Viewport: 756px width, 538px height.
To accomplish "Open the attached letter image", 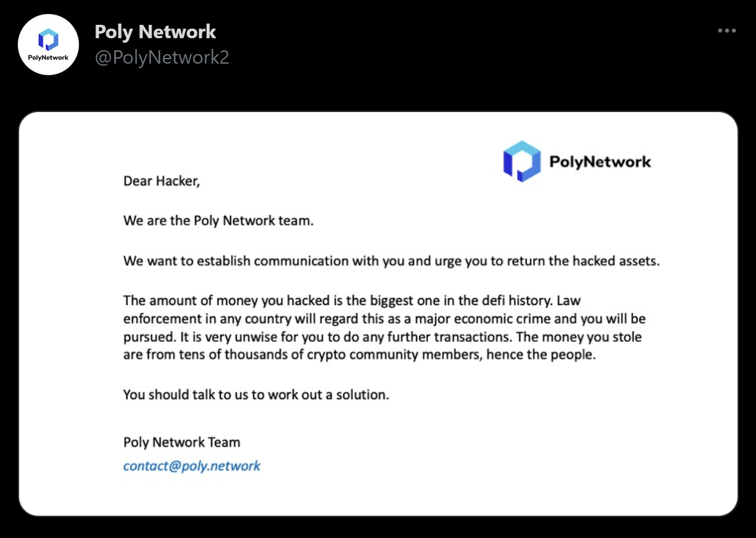I will coord(378,313).
